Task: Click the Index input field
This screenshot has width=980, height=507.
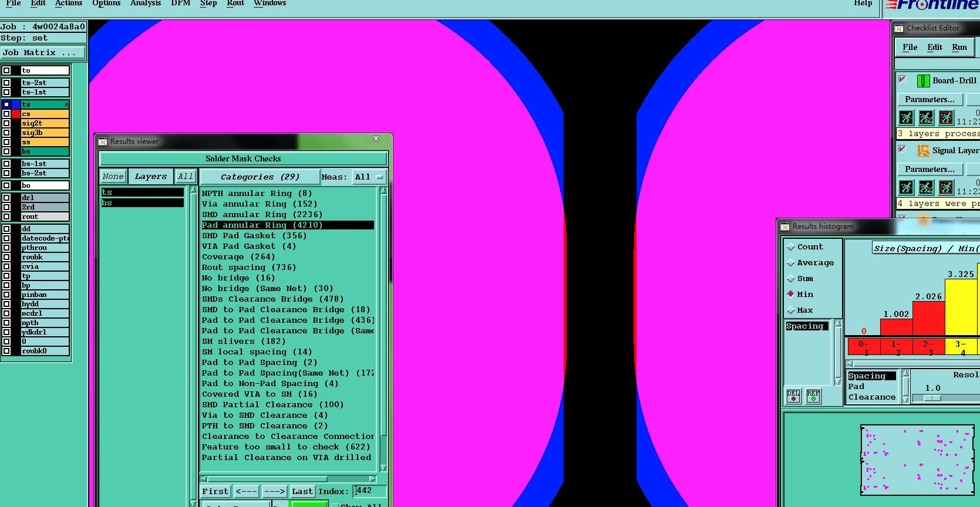Action: tap(370, 491)
